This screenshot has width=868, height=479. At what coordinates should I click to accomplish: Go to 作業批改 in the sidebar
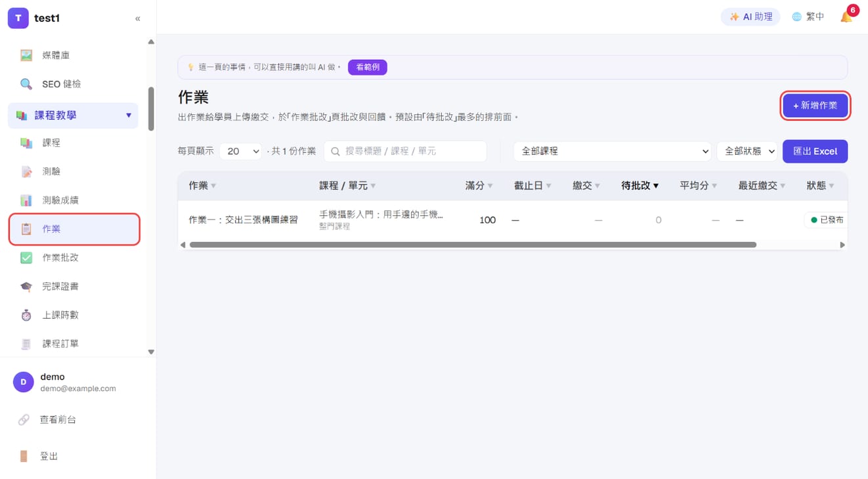pyautogui.click(x=74, y=258)
